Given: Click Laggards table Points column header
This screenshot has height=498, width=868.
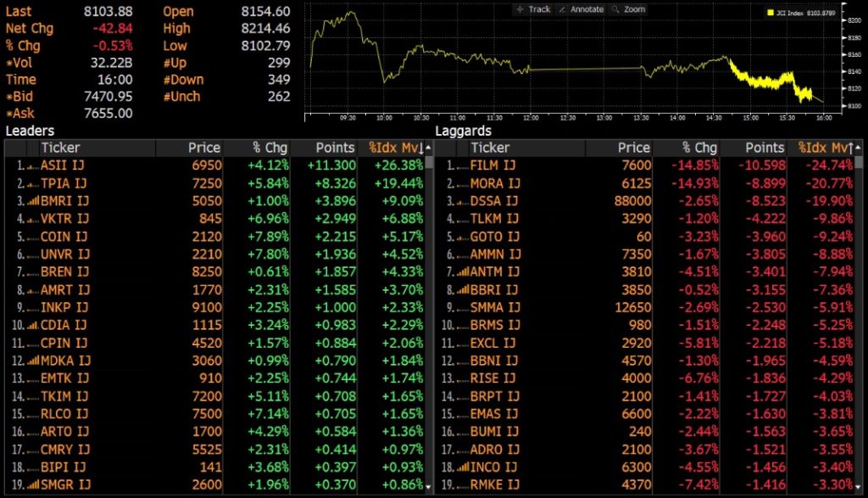Looking at the screenshot, I should pyautogui.click(x=765, y=148).
